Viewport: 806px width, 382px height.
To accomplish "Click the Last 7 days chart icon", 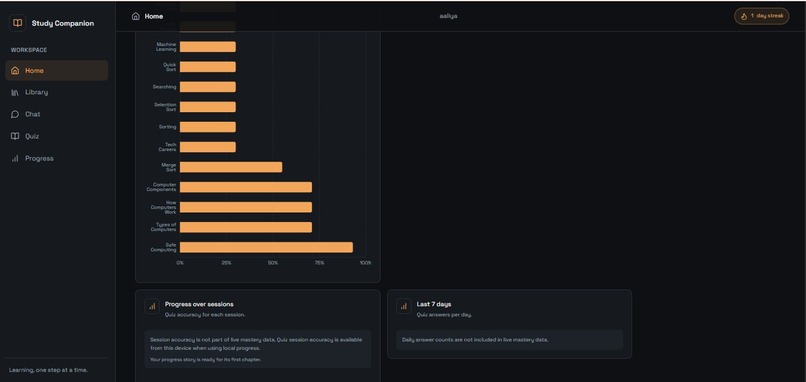I will pos(404,306).
